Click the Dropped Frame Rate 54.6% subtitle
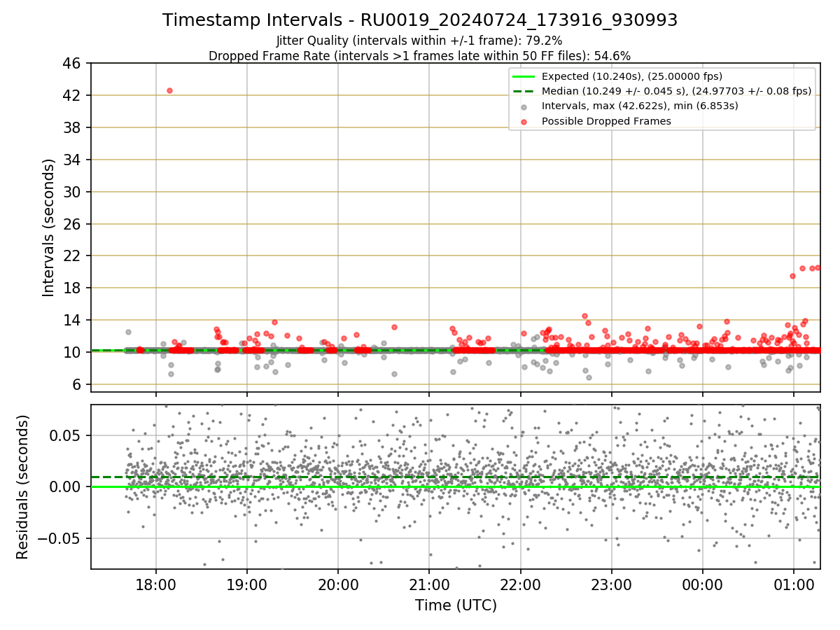Viewport: 840px width, 630px height. click(419, 56)
